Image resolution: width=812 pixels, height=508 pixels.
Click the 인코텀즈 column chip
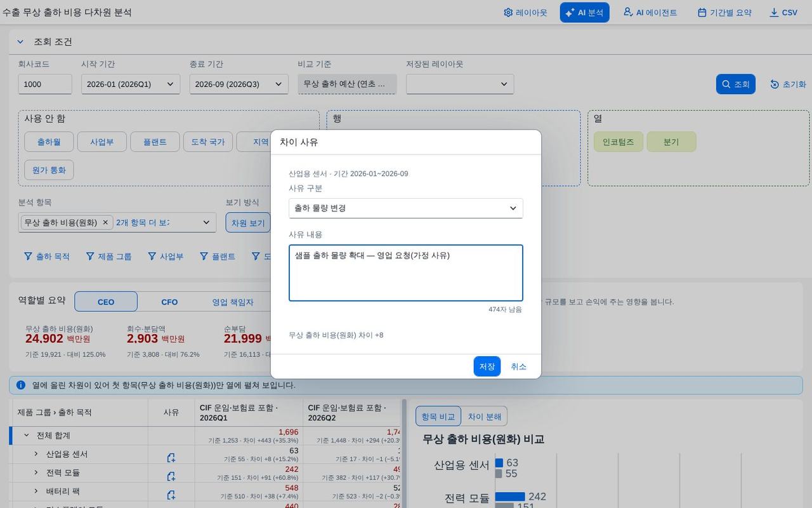pos(619,142)
